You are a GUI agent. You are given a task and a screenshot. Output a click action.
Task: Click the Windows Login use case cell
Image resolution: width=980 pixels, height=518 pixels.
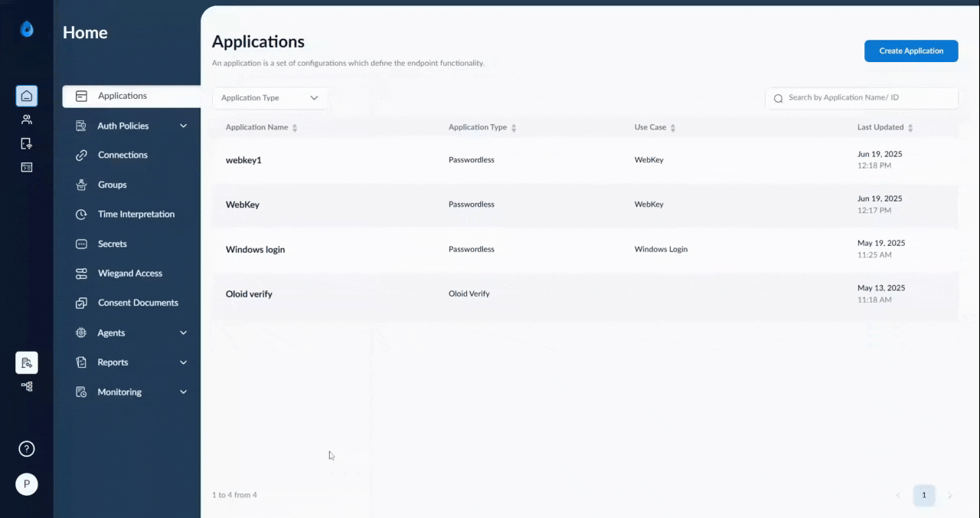pyautogui.click(x=661, y=249)
